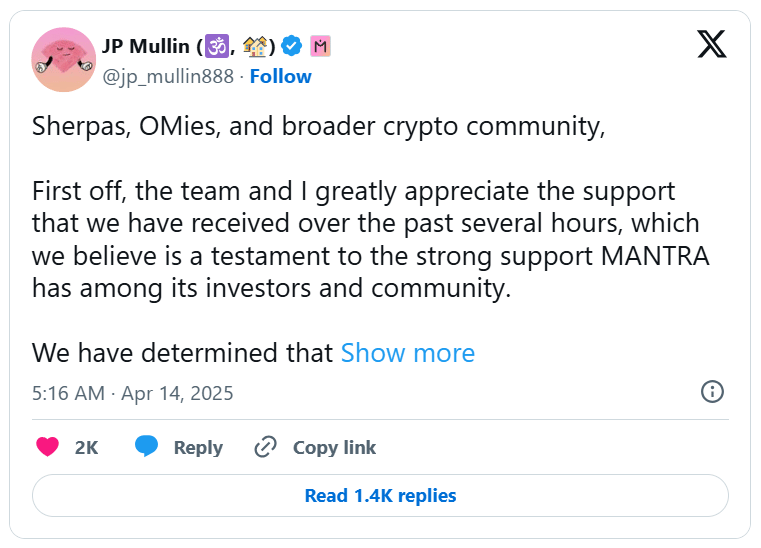Click the blue verified checkmark badge

pyautogui.click(x=292, y=46)
